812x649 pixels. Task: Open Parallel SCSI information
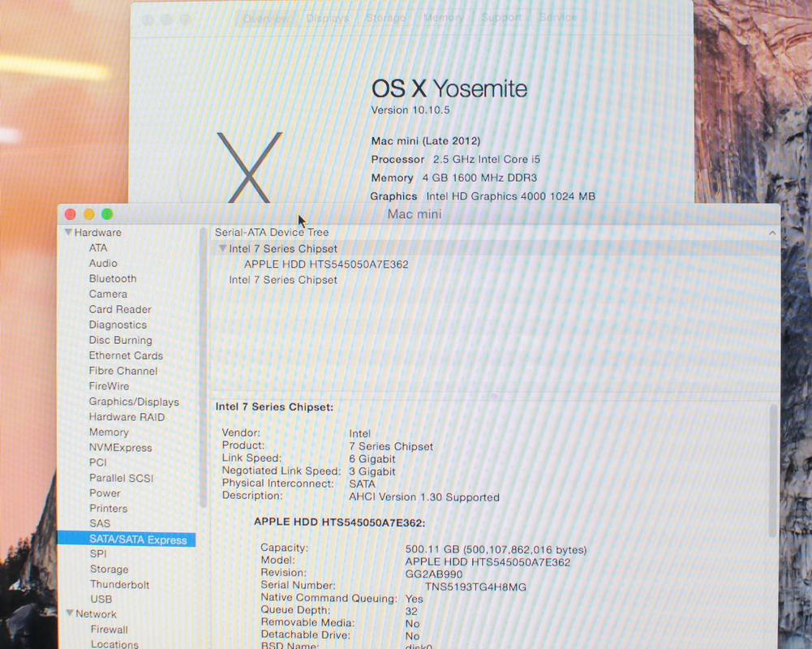click(121, 478)
